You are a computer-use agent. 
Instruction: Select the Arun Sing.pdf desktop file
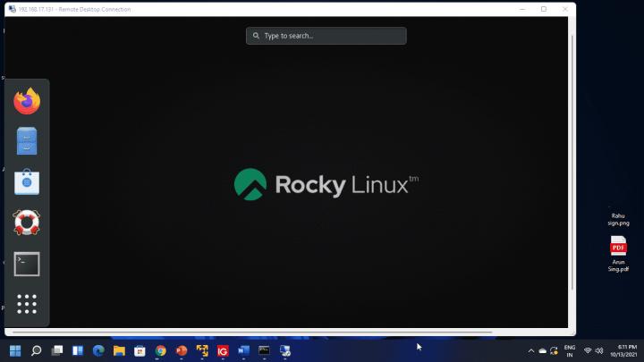pos(619,253)
